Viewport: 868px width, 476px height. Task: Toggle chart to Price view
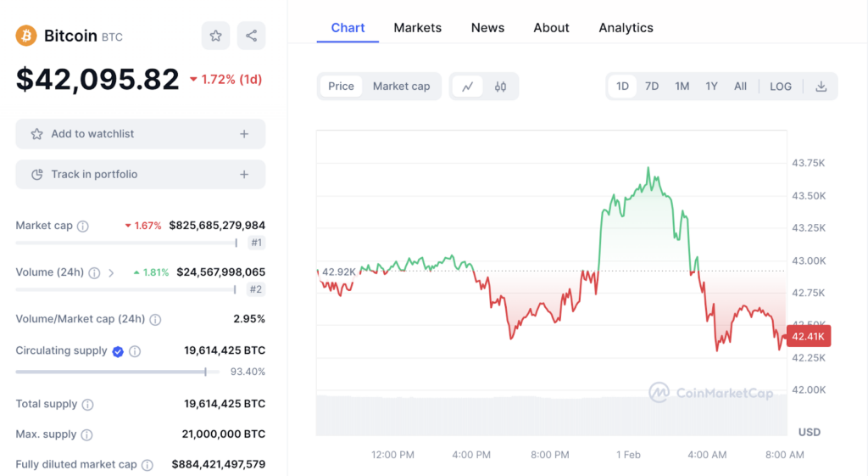341,87
